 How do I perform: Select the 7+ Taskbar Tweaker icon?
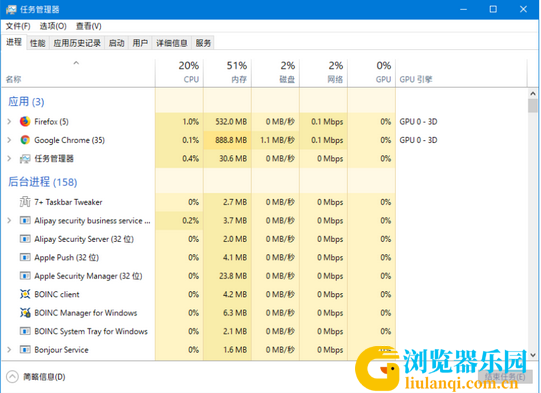pyautogui.click(x=25, y=202)
